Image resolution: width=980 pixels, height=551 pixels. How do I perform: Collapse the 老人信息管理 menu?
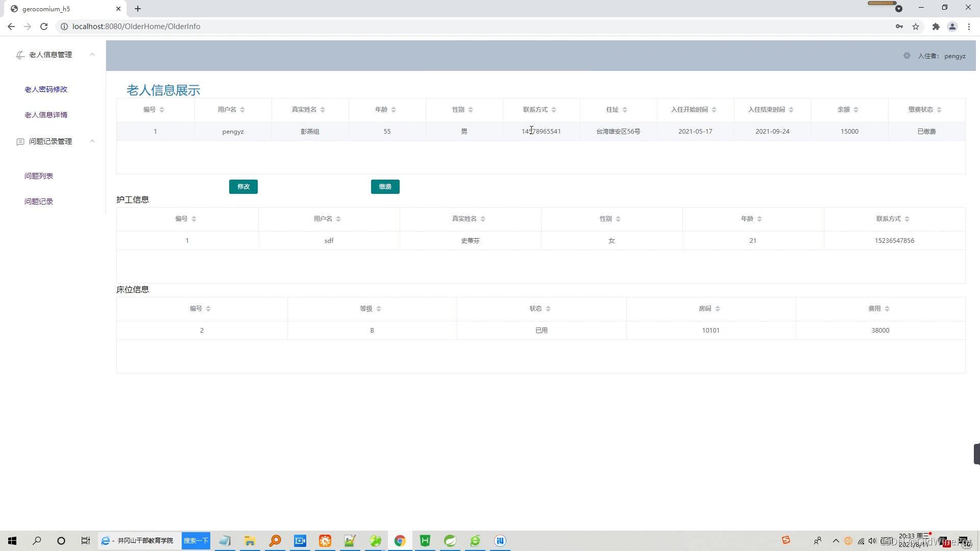click(x=92, y=55)
